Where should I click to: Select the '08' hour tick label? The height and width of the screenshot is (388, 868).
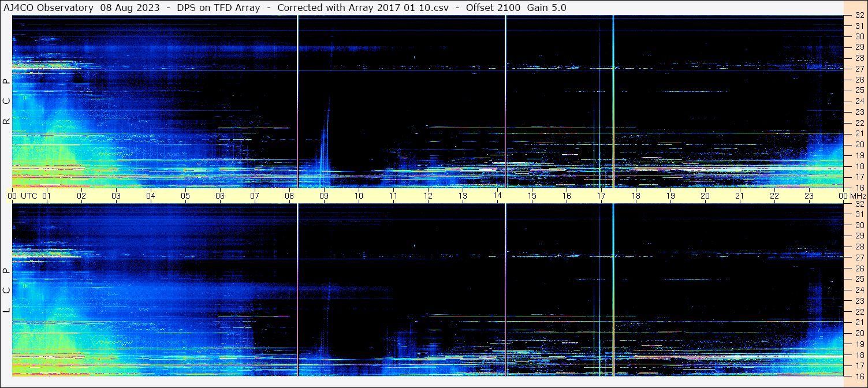pos(289,196)
